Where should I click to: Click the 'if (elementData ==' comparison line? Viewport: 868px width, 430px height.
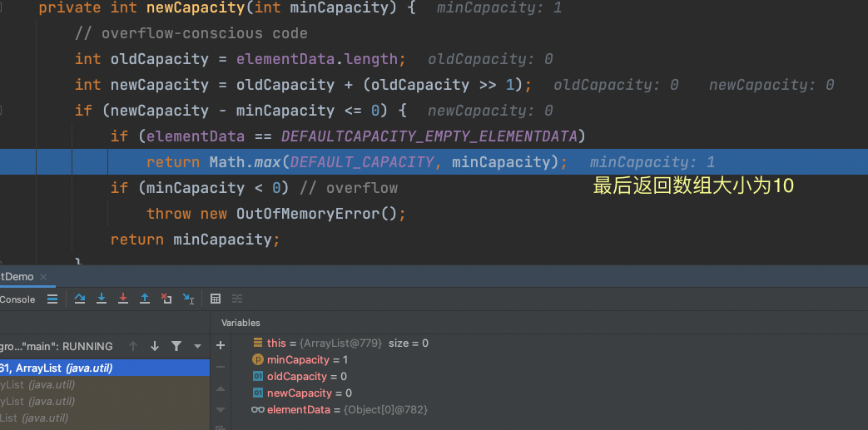point(348,136)
